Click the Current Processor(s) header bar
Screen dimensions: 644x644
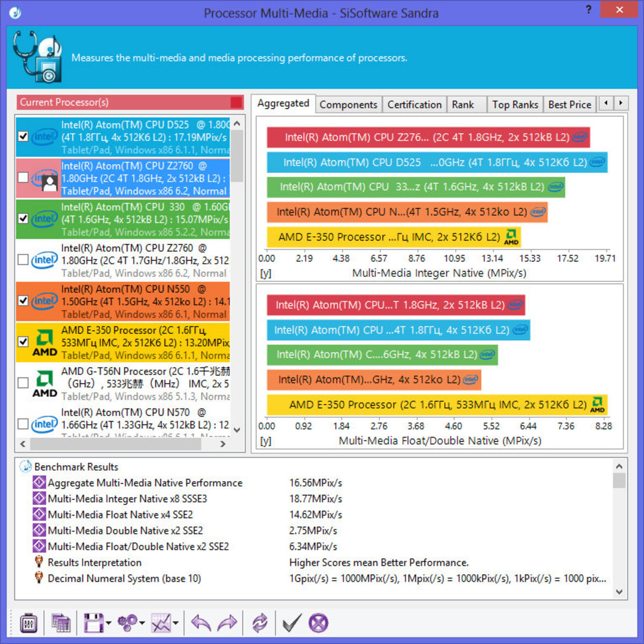click(x=130, y=102)
